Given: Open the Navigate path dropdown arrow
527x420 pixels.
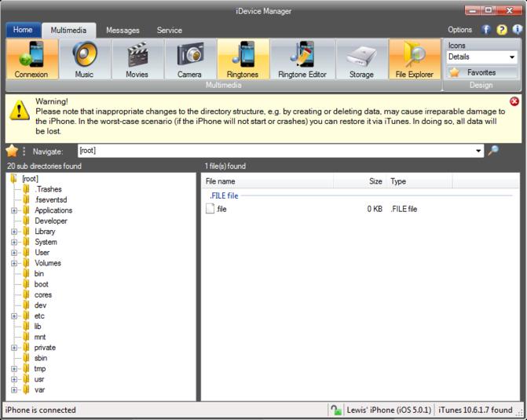Looking at the screenshot, I should point(478,151).
